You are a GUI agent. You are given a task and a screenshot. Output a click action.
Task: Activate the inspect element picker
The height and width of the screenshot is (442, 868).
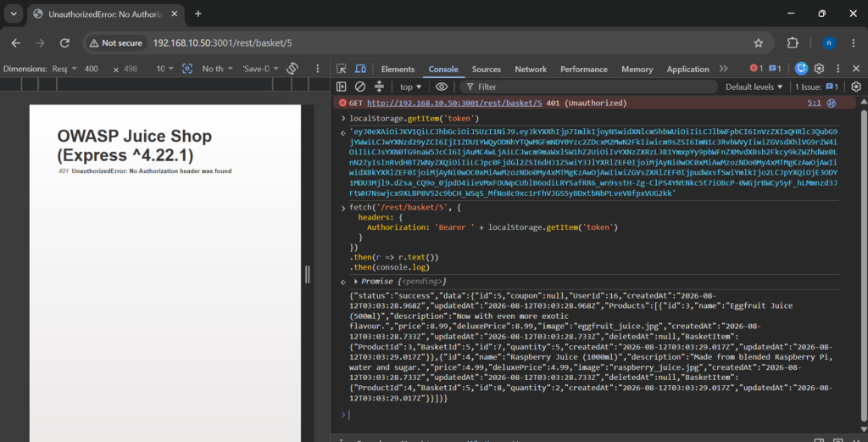pyautogui.click(x=341, y=69)
